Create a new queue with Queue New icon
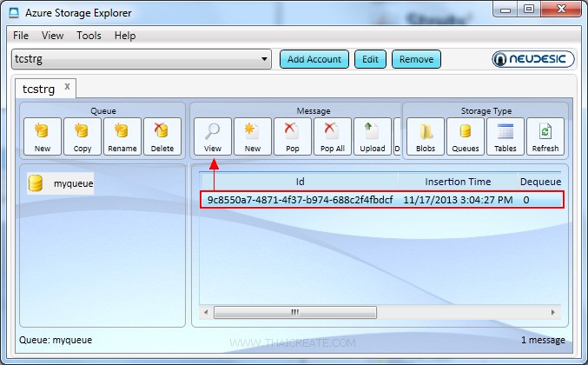The height and width of the screenshot is (365, 588). tap(43, 136)
